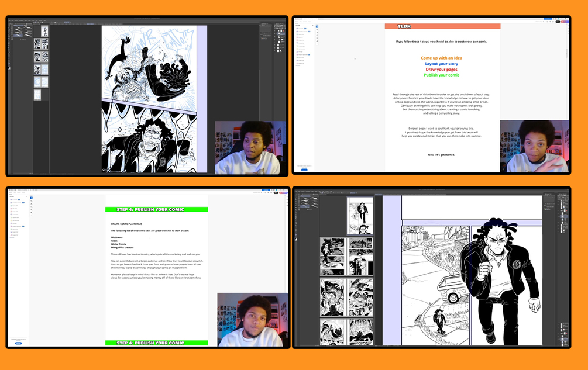Click the 'Tapas' line in bottom-left PDF
This screenshot has height=370, width=588.
pyautogui.click(x=114, y=241)
